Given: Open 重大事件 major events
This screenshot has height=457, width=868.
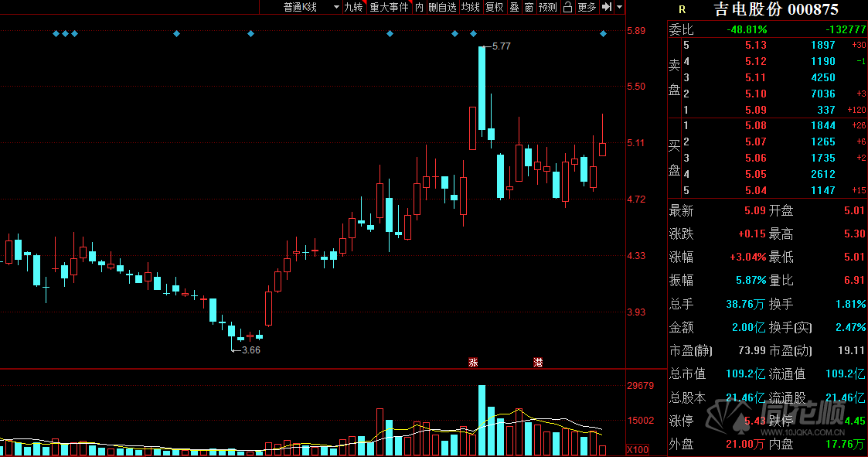Looking at the screenshot, I should [x=389, y=7].
